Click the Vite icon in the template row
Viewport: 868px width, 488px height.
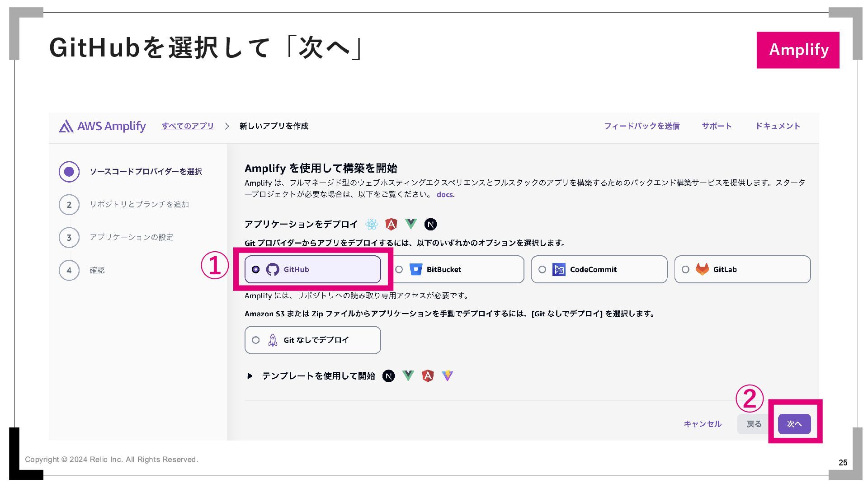click(x=447, y=376)
